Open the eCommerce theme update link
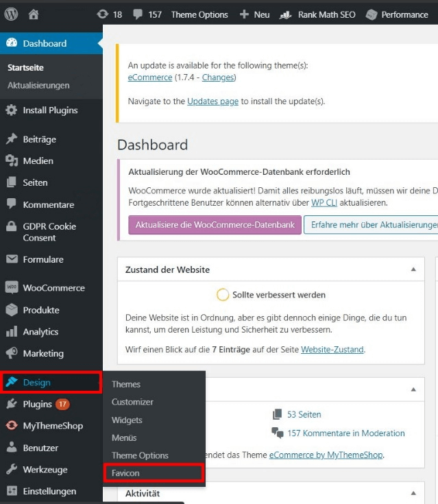The width and height of the screenshot is (438, 504). click(150, 77)
